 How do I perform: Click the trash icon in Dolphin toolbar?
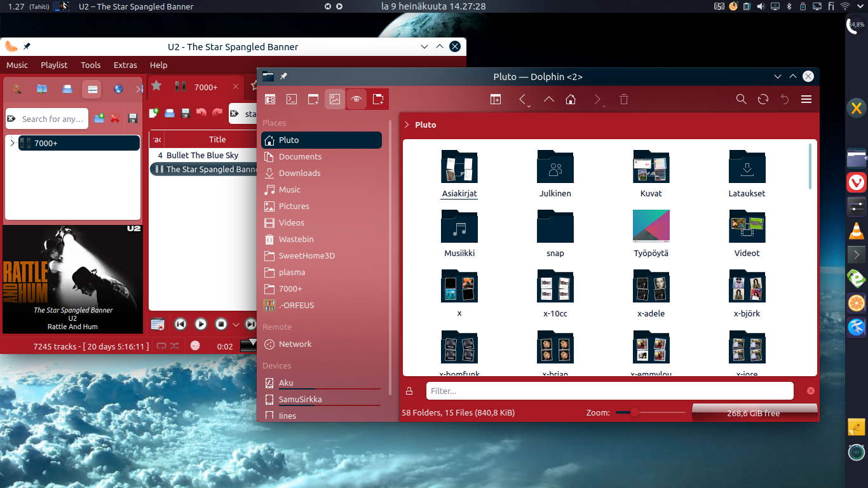click(x=624, y=99)
